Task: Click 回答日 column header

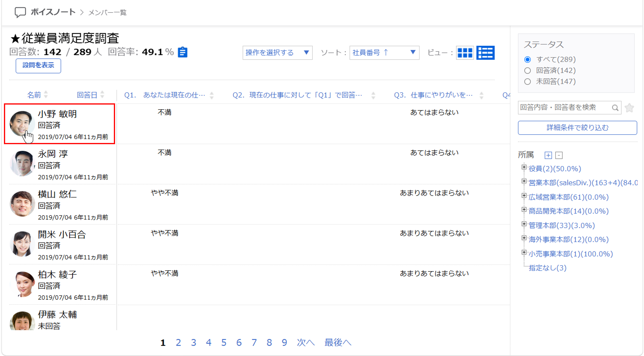Action: click(87, 95)
